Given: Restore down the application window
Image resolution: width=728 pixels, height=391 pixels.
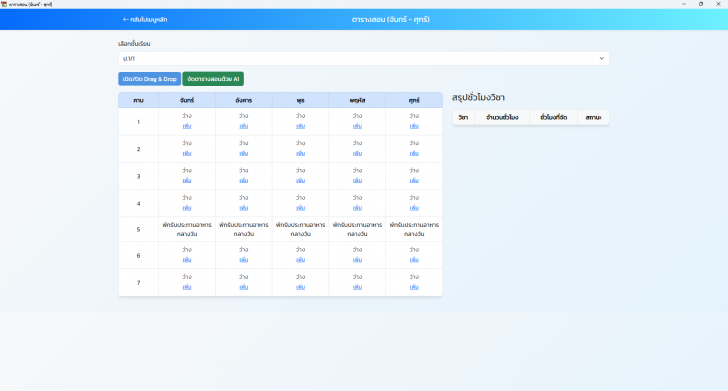Looking at the screenshot, I should coord(701,4).
